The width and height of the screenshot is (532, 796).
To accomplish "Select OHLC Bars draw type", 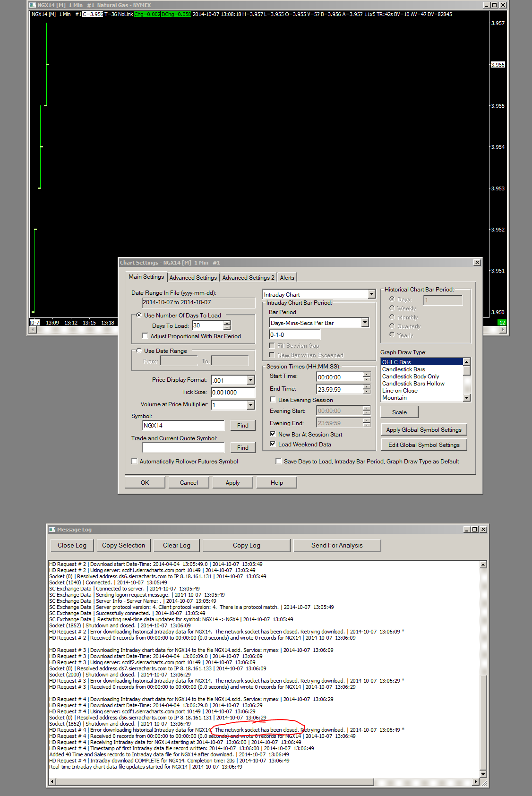I will click(422, 362).
